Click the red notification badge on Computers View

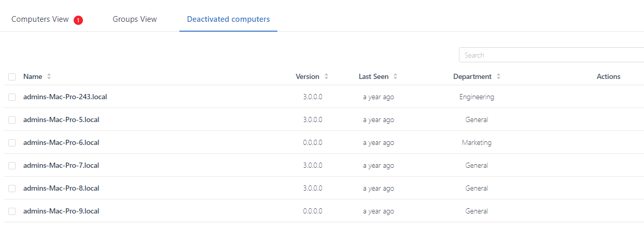[x=78, y=20]
